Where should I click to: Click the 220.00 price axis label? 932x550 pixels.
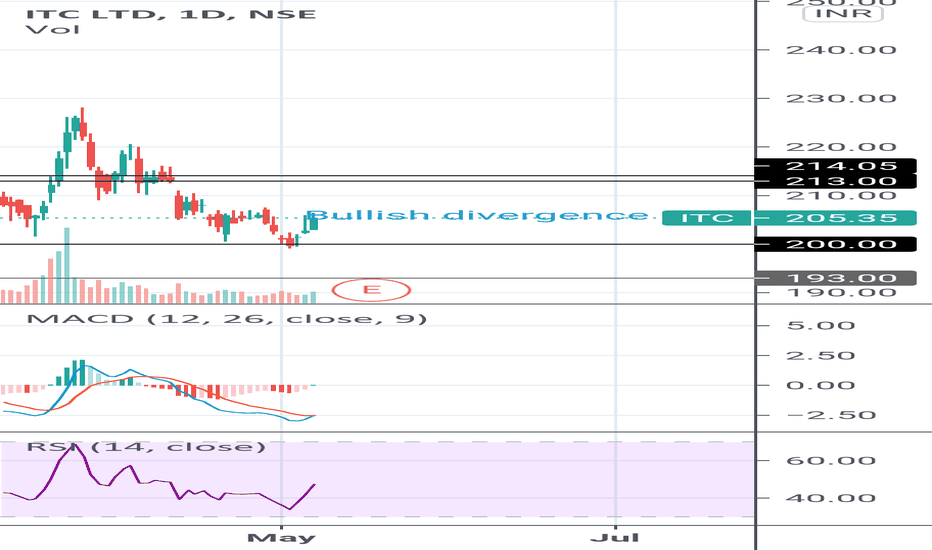tap(841, 147)
